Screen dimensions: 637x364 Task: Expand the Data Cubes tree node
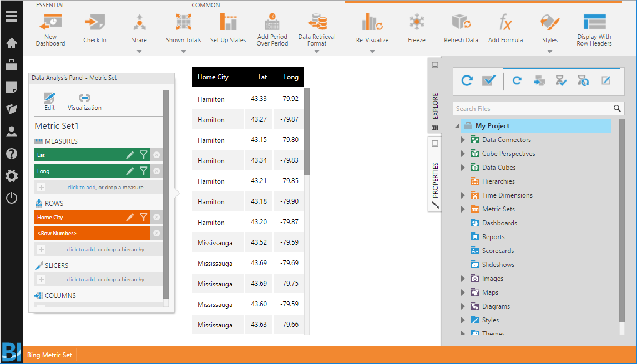(463, 168)
